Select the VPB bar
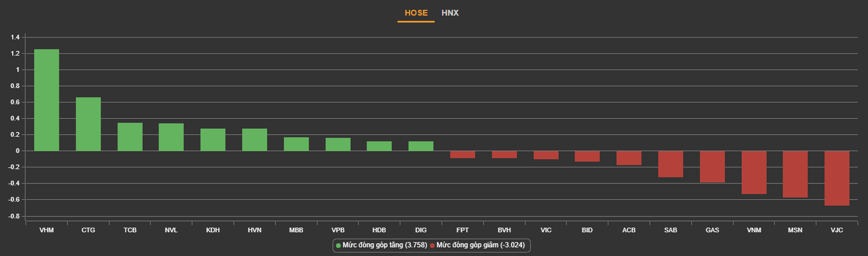The height and width of the screenshot is (256, 868). coord(338,144)
